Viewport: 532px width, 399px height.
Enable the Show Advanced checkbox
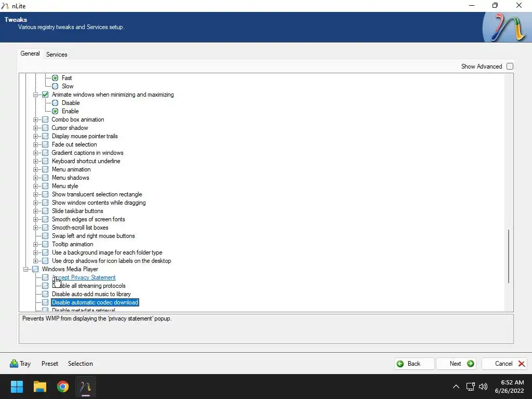[510, 66]
